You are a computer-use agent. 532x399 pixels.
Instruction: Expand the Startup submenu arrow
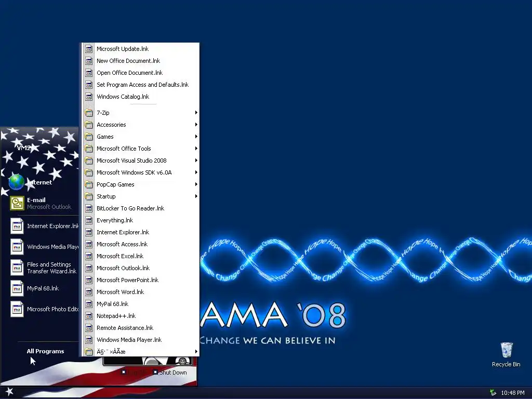click(196, 196)
